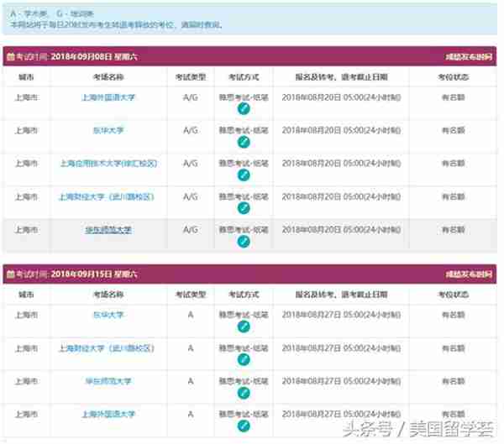Click A exam type in 09月15日 上海财经大学 row

tap(191, 348)
